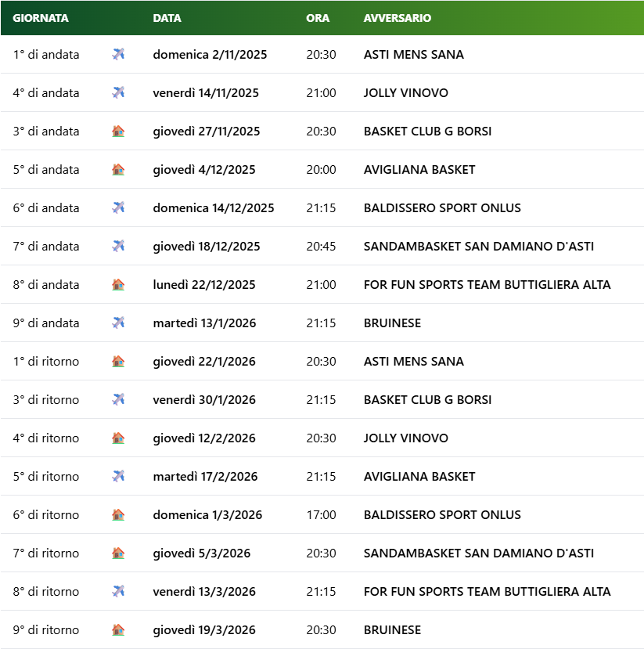Click the AVVERSARIO column header
Screen dimensions: 644x649
click(x=397, y=18)
